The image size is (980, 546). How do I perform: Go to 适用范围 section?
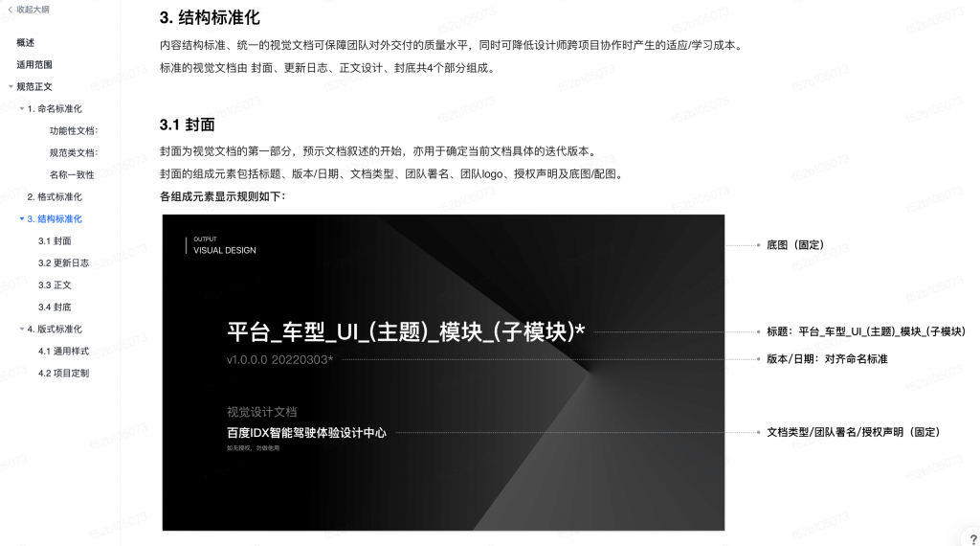tap(34, 64)
